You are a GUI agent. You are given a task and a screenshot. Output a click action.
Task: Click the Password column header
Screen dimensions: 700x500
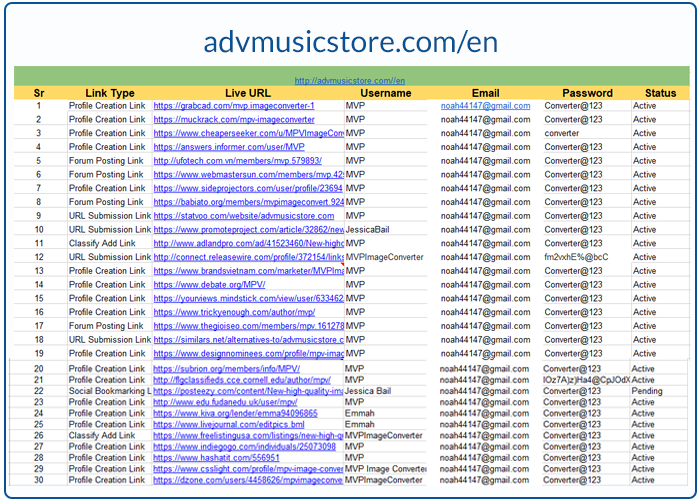[587, 93]
